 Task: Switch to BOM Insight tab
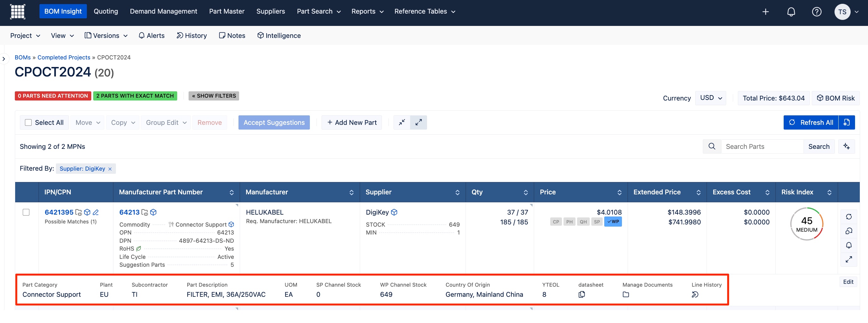pos(63,11)
